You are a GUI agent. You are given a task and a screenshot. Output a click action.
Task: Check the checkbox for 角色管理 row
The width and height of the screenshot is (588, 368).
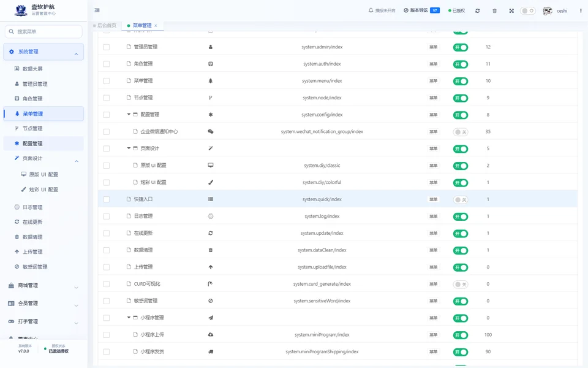tap(107, 64)
